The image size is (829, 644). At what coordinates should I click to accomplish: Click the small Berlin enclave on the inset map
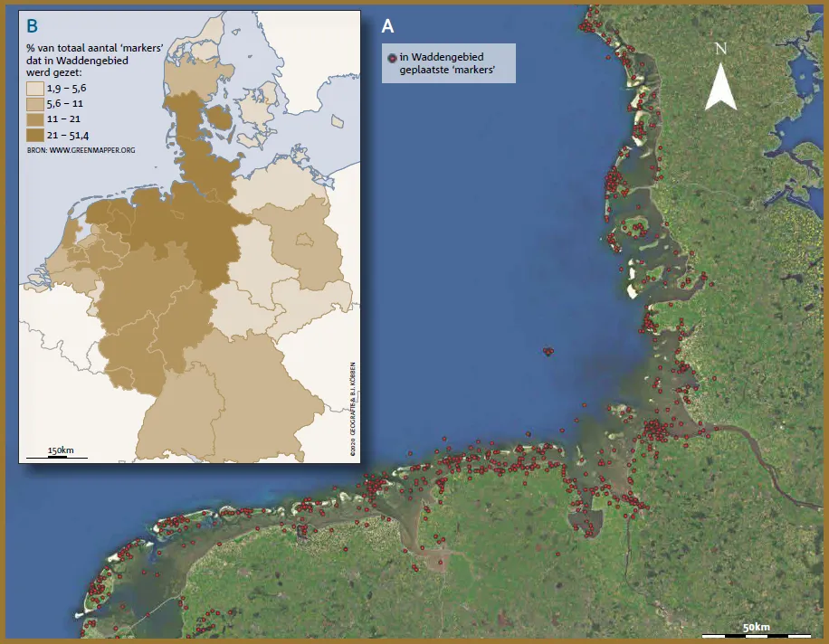click(x=304, y=240)
